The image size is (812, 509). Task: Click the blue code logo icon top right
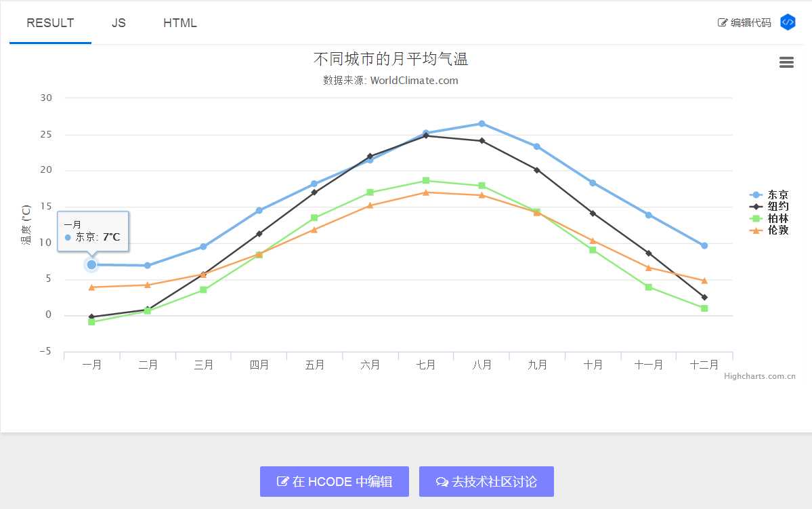click(788, 22)
